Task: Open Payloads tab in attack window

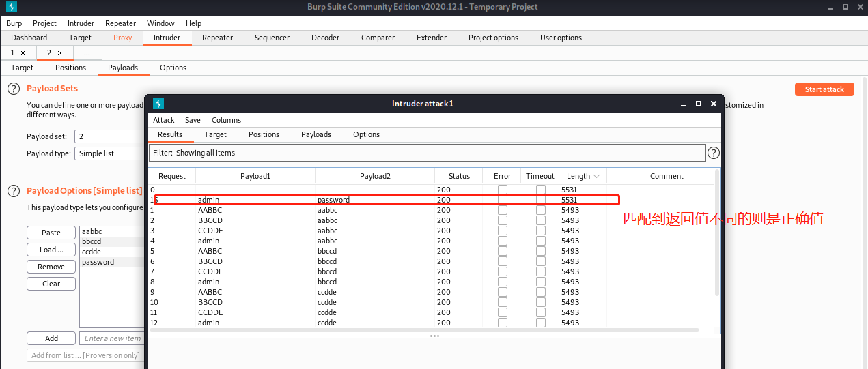Action: coord(316,134)
